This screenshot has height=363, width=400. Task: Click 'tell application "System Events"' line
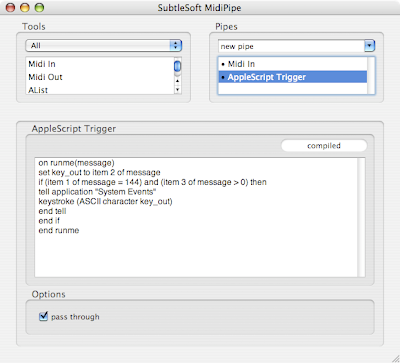coord(97,192)
